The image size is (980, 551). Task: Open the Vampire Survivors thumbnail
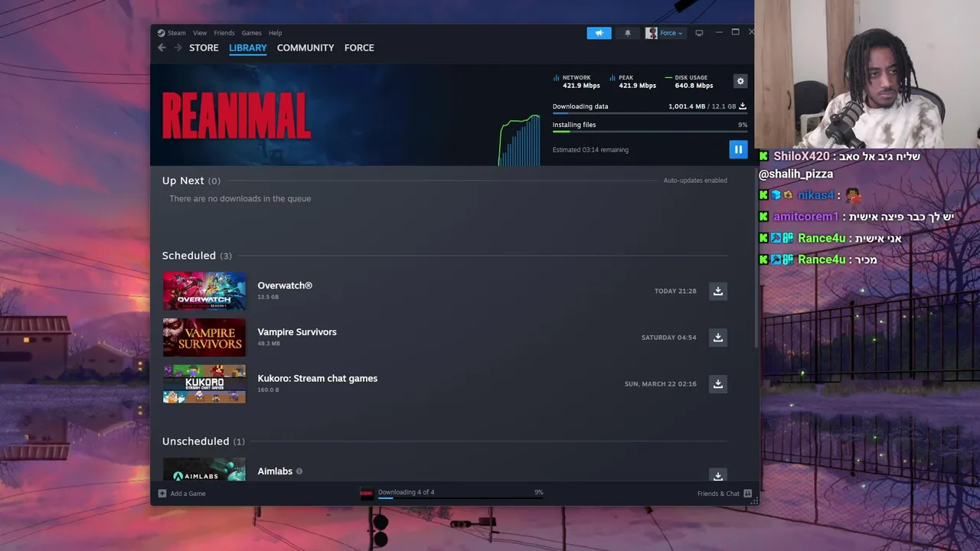point(204,337)
